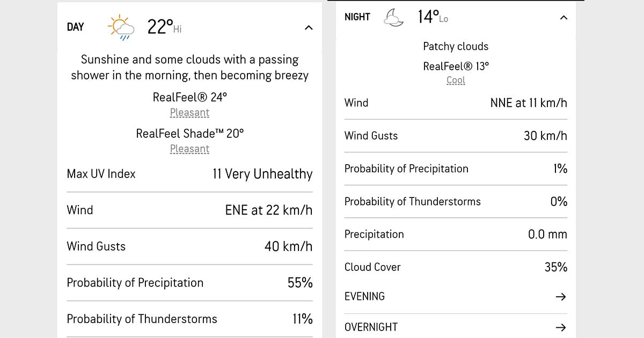The height and width of the screenshot is (338, 644).
Task: Click the 22° Hi temperature
Action: pyautogui.click(x=164, y=27)
